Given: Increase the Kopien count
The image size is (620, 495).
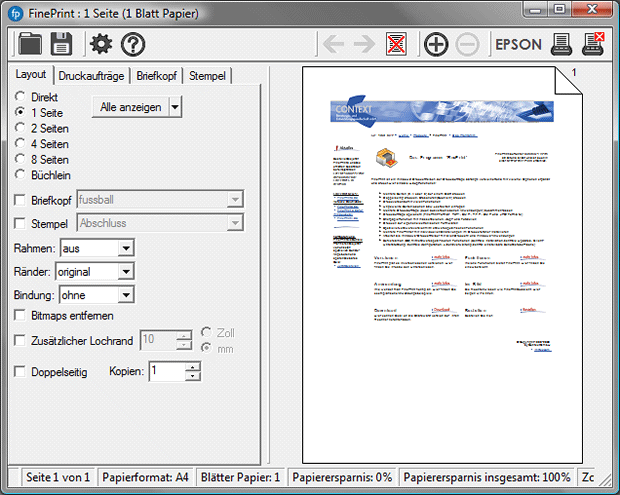Looking at the screenshot, I should pyautogui.click(x=193, y=367).
